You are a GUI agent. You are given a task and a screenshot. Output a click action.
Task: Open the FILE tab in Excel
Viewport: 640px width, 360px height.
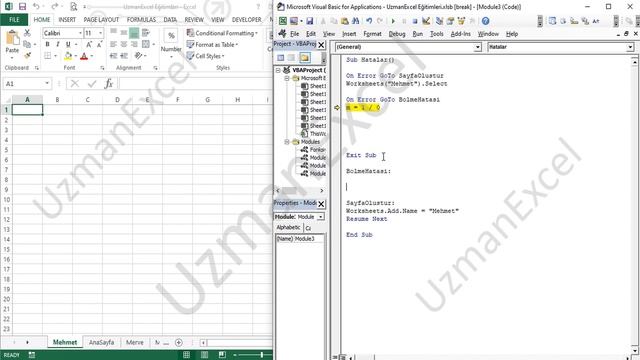tap(14, 20)
